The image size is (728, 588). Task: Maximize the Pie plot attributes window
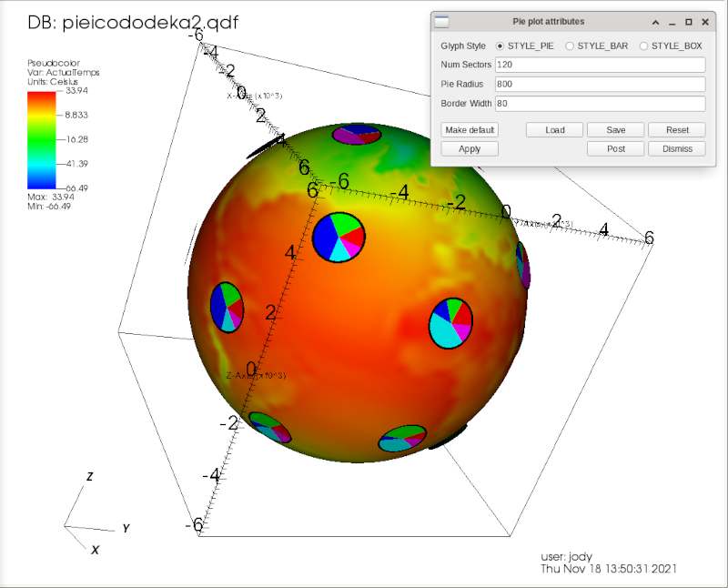[x=689, y=22]
